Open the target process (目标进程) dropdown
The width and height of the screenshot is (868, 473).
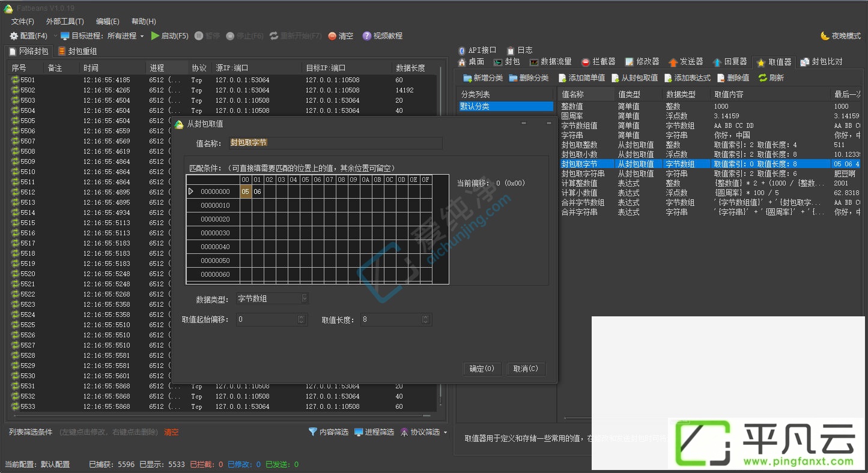click(142, 36)
